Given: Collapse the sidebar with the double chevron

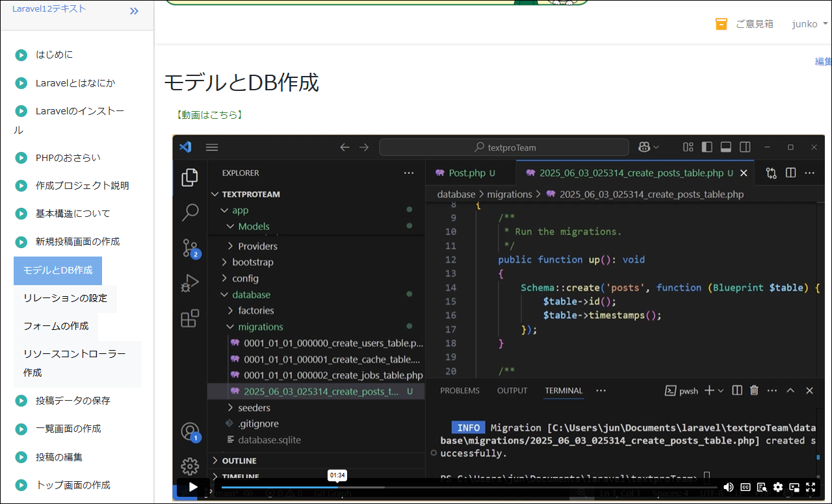Looking at the screenshot, I should 134,11.
